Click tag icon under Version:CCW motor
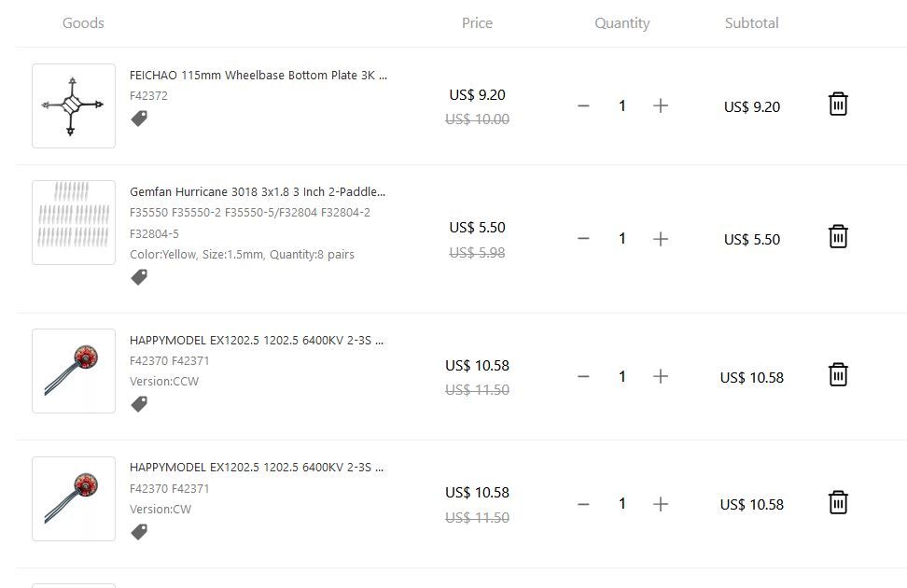Viewport: 907px width, 588px height. 139,404
